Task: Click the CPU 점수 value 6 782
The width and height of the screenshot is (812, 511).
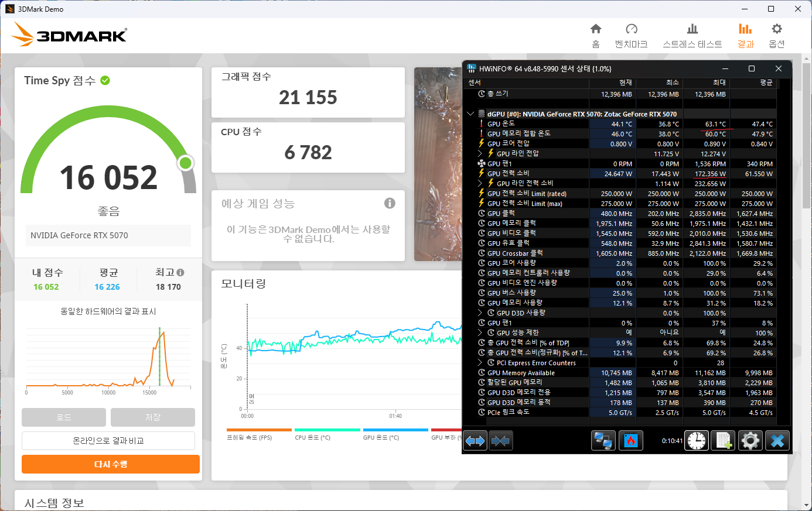Action: [x=308, y=152]
